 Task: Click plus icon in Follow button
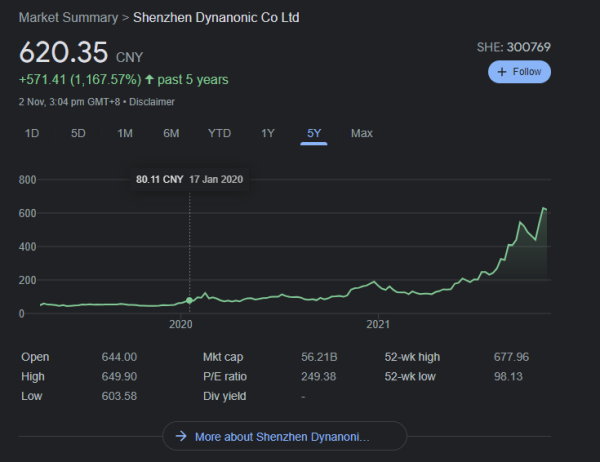click(x=502, y=72)
